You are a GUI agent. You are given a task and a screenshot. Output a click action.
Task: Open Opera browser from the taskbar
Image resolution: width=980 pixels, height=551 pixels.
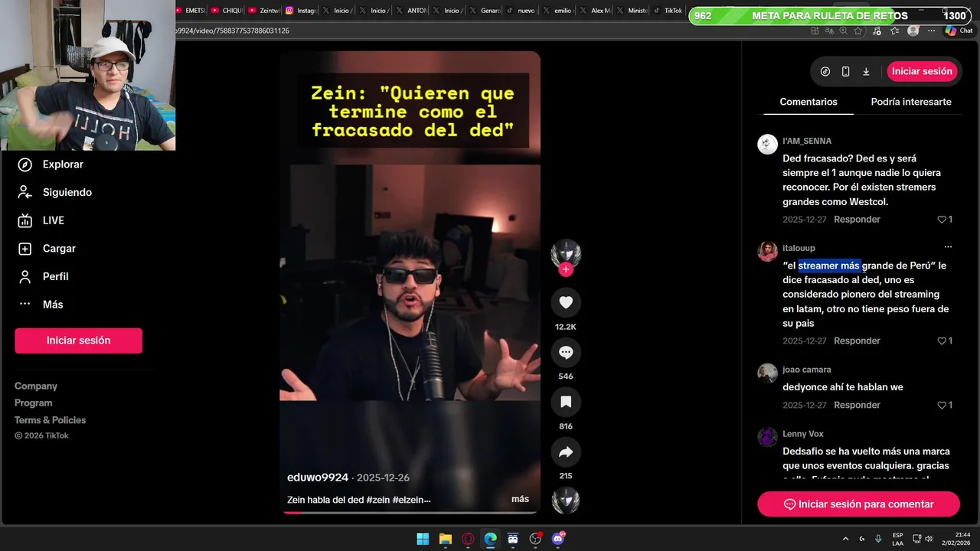(468, 539)
